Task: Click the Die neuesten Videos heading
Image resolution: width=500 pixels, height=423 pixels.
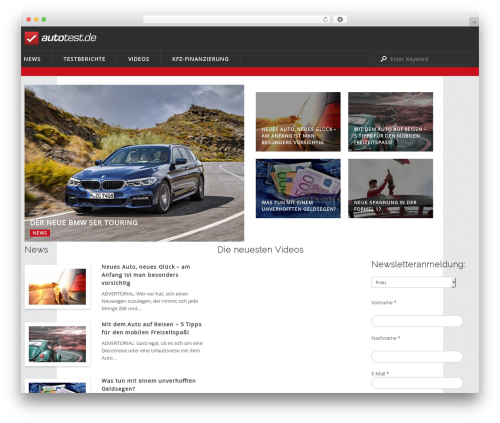Action: [x=260, y=250]
